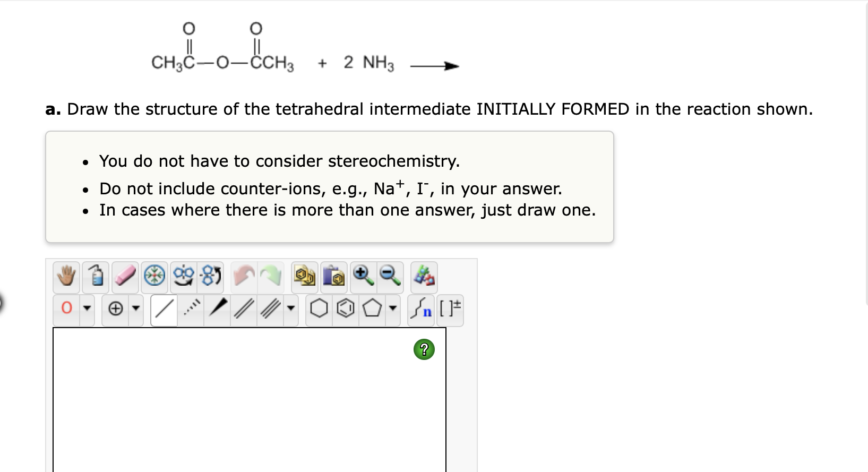The image size is (868, 472).
Task: Zoom in on the drawing canvas
Action: tap(363, 277)
